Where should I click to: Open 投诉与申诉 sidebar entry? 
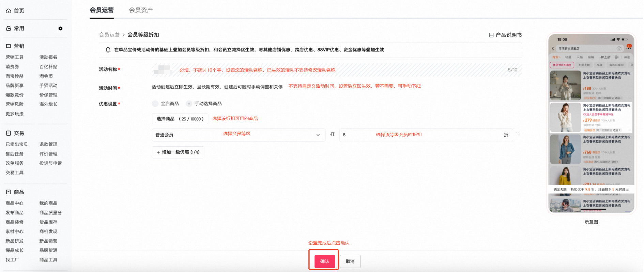[x=51, y=163]
